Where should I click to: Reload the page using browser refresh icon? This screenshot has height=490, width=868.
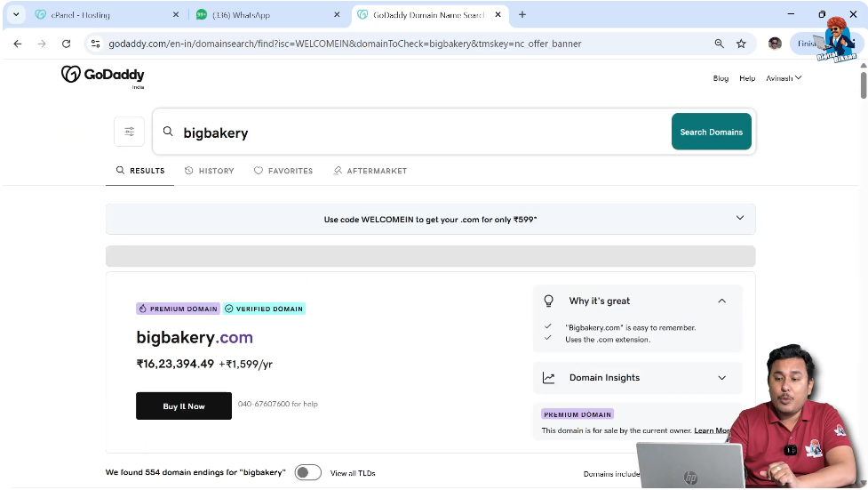click(x=66, y=44)
